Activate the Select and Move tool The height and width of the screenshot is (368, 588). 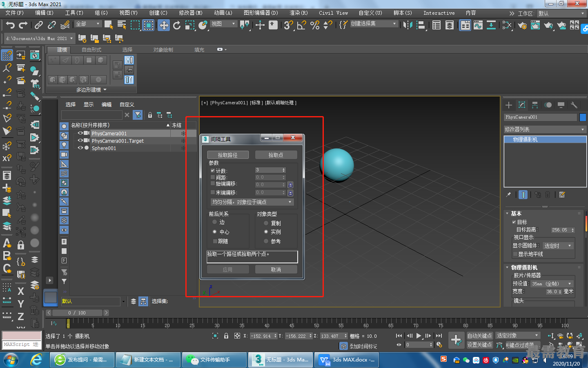(164, 25)
